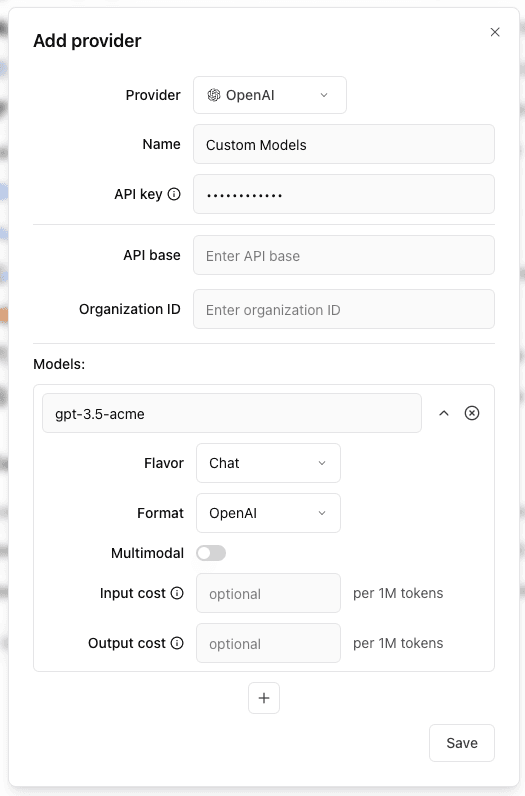Click per 1M tokens text beside Output cost
525x796 pixels.
pos(398,643)
